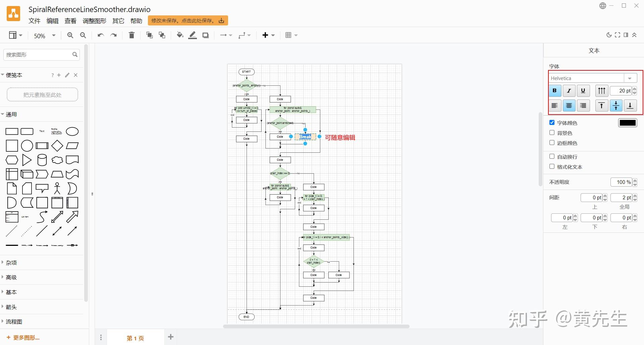Align text vertically to top
This screenshot has width=644, height=345.
coord(602,106)
